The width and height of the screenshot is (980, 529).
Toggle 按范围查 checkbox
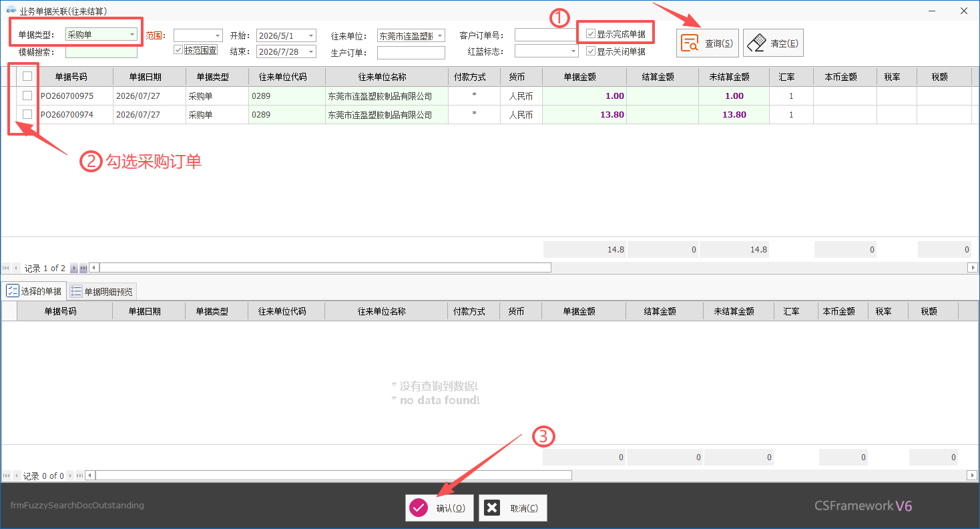coord(178,49)
